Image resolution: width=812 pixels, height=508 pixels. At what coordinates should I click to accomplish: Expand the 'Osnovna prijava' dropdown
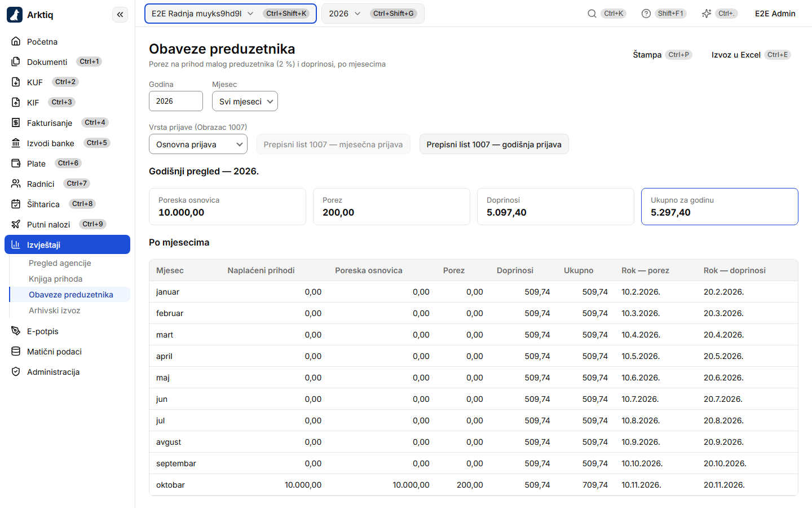(x=198, y=144)
